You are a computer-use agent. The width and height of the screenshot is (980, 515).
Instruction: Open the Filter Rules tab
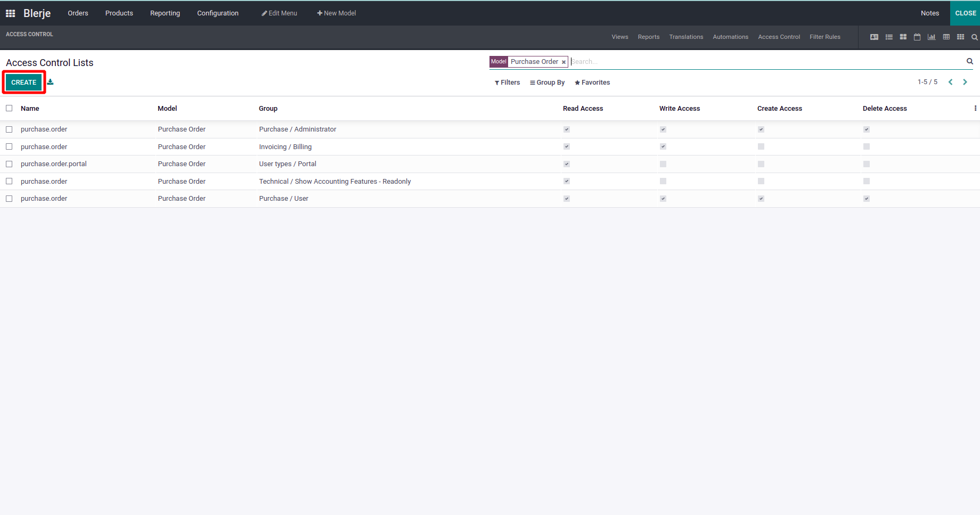825,37
